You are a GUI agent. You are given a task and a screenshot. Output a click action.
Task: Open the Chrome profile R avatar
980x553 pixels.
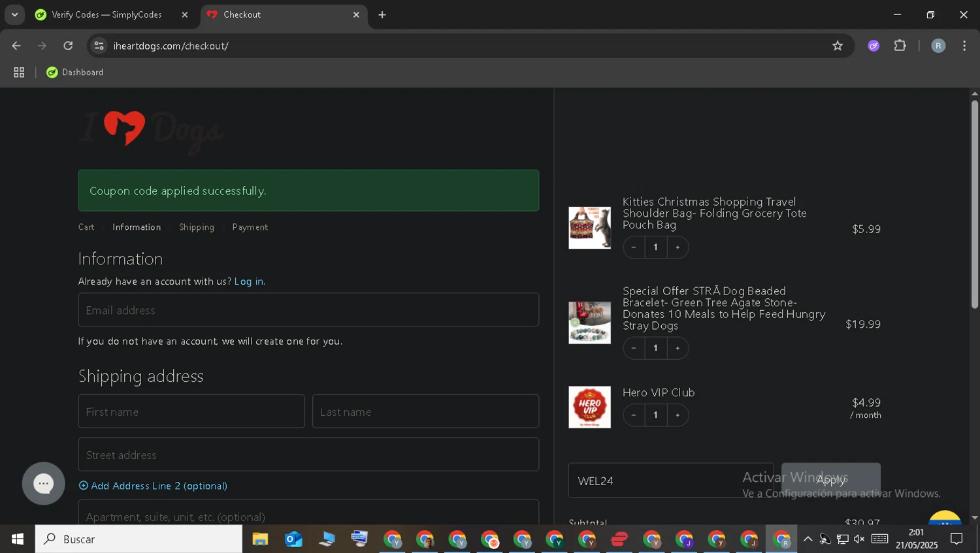(x=938, y=46)
